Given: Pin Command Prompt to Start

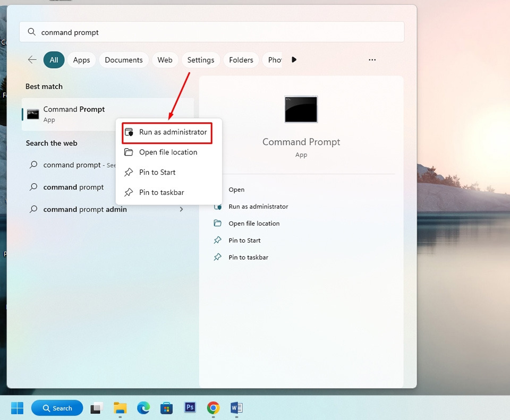Looking at the screenshot, I should [156, 172].
